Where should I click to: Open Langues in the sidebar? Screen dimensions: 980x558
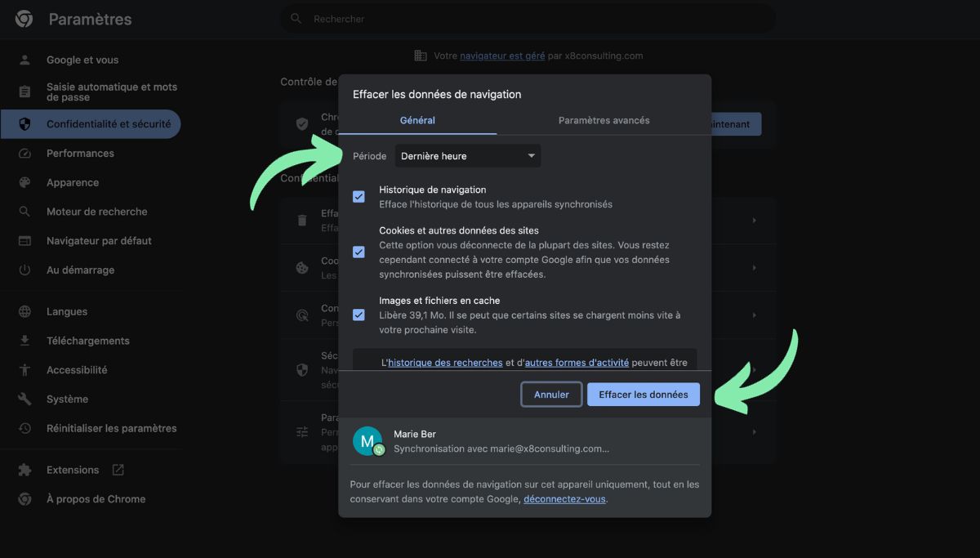click(67, 311)
